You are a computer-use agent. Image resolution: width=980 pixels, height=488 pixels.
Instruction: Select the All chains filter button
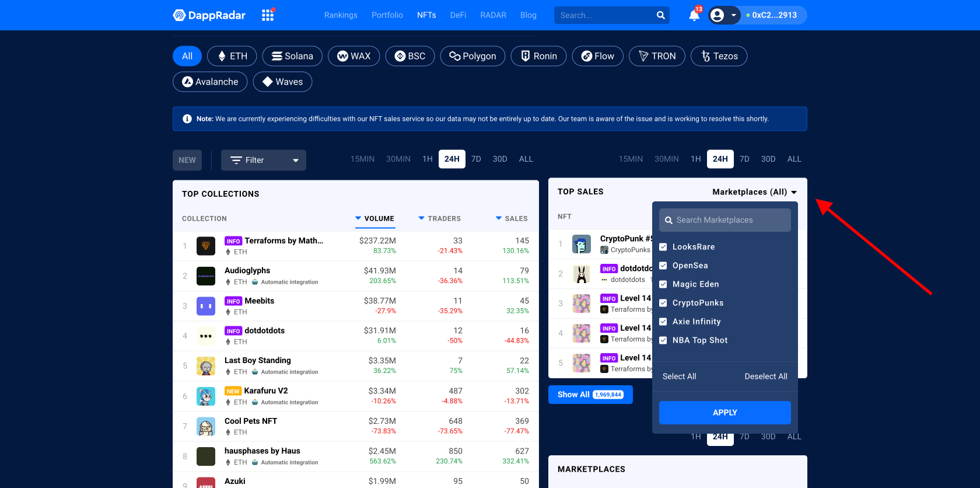(187, 56)
